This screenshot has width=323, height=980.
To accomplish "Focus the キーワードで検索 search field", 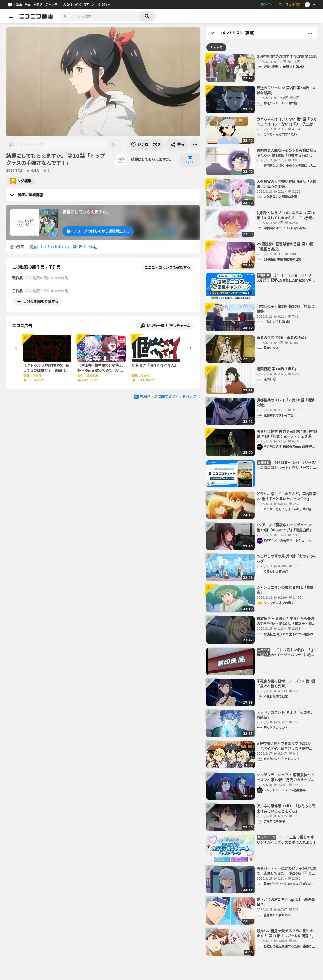I will [100, 16].
